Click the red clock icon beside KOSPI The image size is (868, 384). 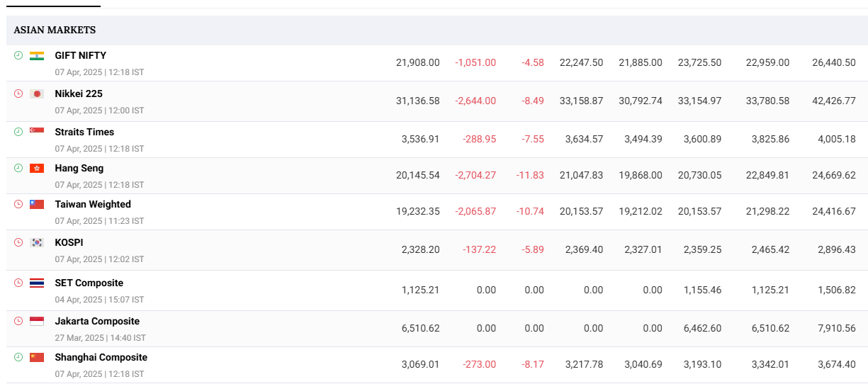click(18, 242)
